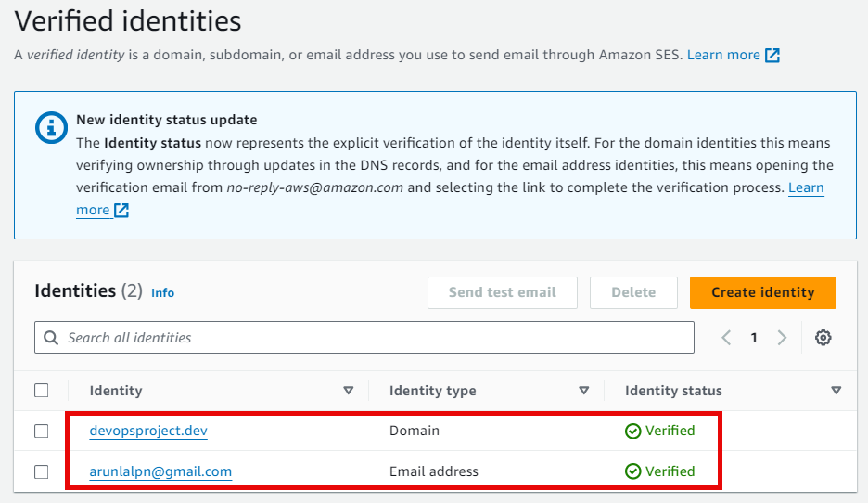The image size is (868, 503).
Task: Click the Identity status column header
Action: [673, 391]
